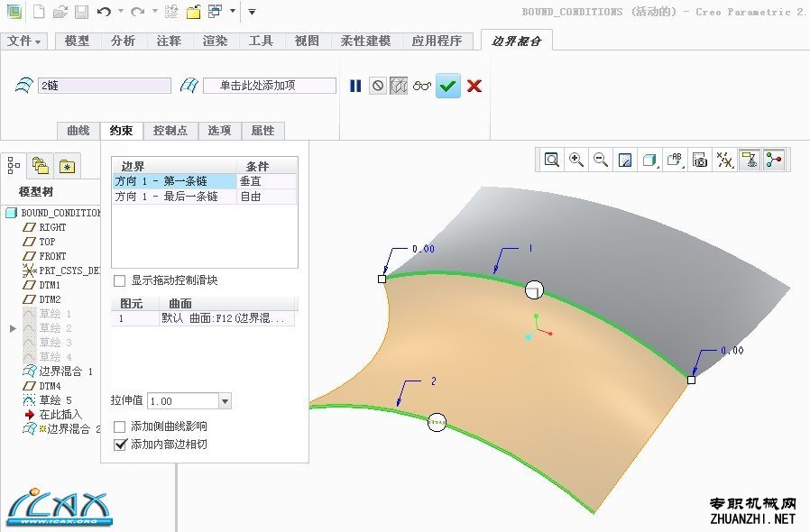
Task: Open a file with the Open folder icon
Action: pos(60,12)
